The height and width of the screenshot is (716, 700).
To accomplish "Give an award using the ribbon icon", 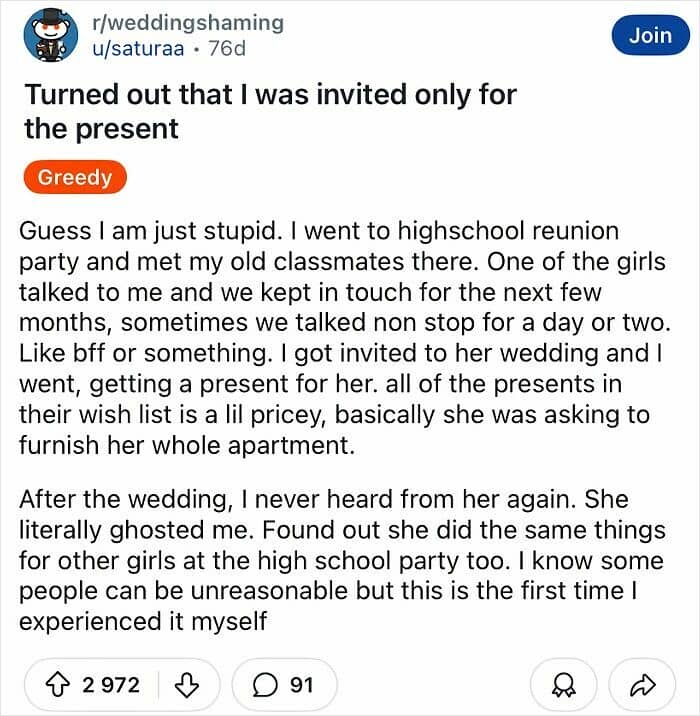I will click(x=564, y=685).
